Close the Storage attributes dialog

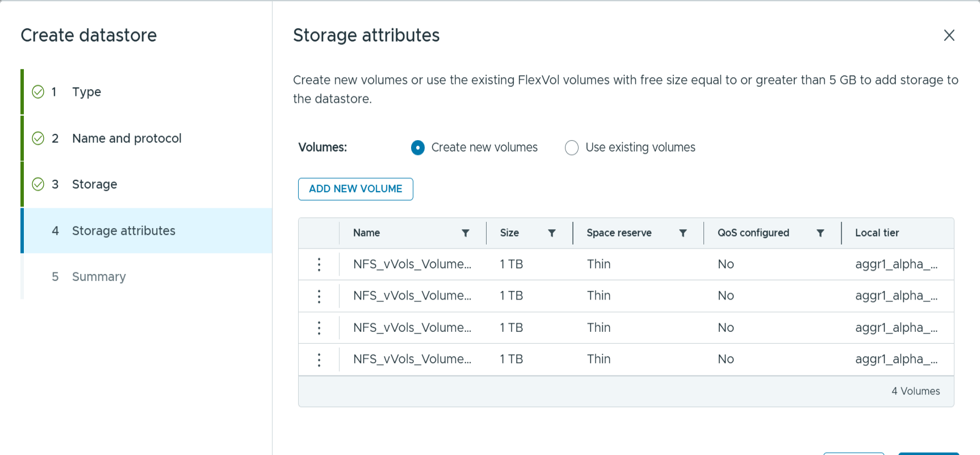949,35
